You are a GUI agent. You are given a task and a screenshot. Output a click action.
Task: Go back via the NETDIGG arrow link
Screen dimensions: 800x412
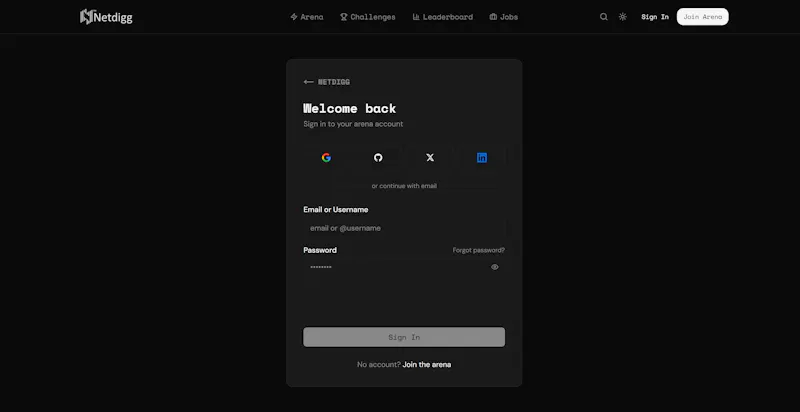(x=327, y=82)
